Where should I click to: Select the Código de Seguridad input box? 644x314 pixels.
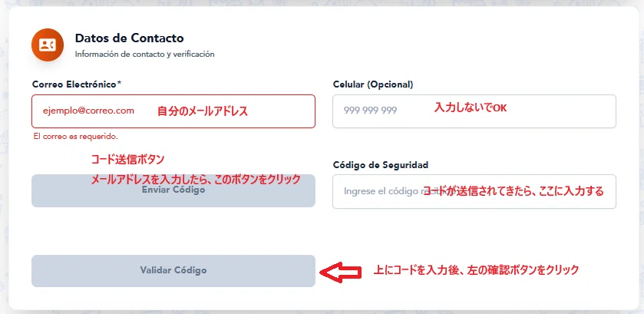[x=474, y=191]
